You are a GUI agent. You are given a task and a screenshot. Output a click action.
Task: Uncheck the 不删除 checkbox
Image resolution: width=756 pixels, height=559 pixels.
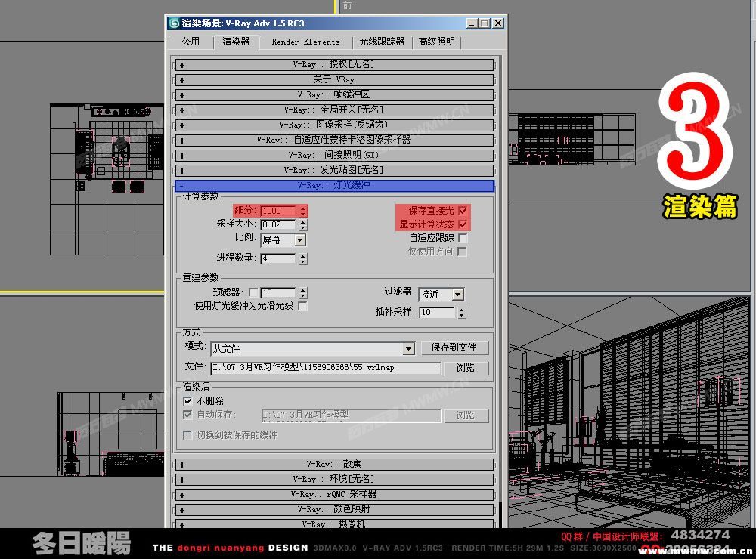coord(187,401)
